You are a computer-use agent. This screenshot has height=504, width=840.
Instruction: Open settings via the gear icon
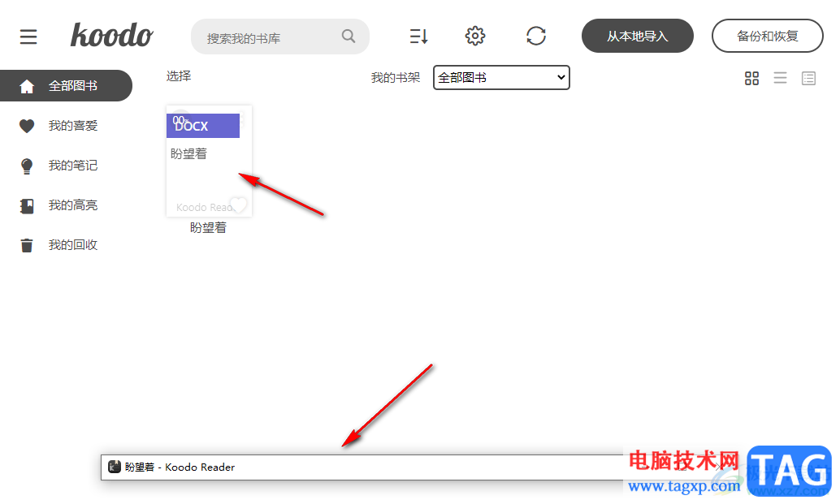(475, 36)
